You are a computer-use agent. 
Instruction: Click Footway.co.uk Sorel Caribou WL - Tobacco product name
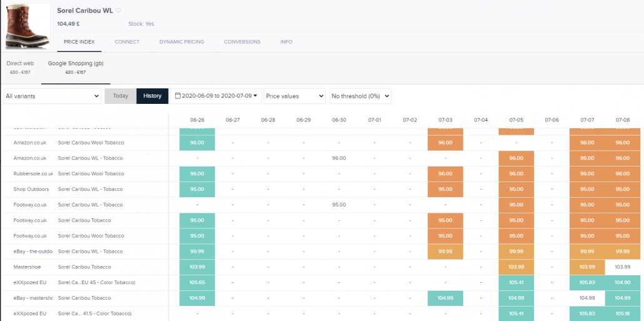(x=91, y=205)
